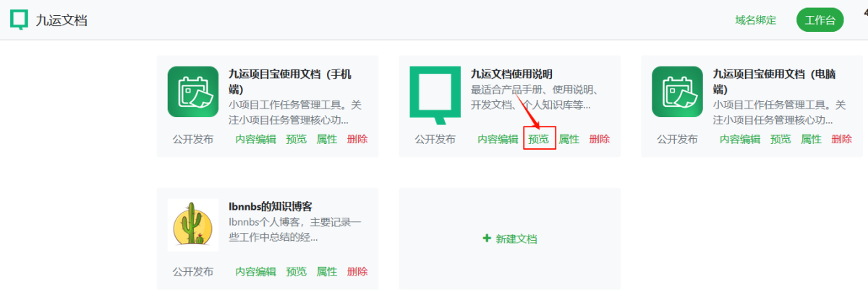Click the 九运文档 logo icon in header
868x298 pixels.
[20, 20]
